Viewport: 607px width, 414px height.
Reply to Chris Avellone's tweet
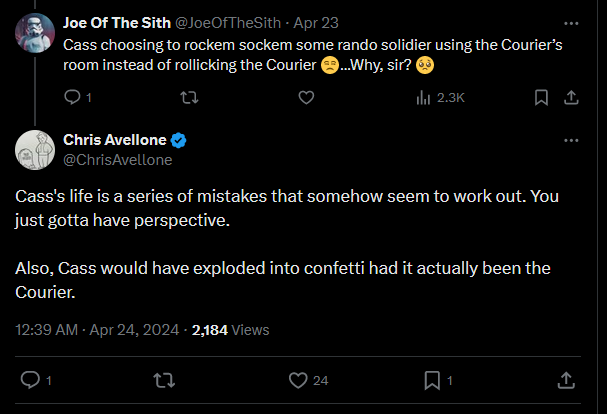click(x=30, y=380)
